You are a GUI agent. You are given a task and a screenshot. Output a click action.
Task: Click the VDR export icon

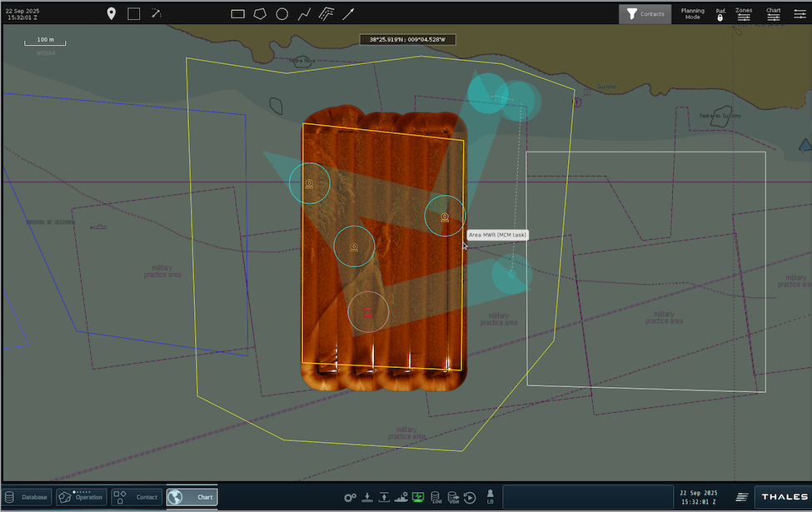[453, 497]
